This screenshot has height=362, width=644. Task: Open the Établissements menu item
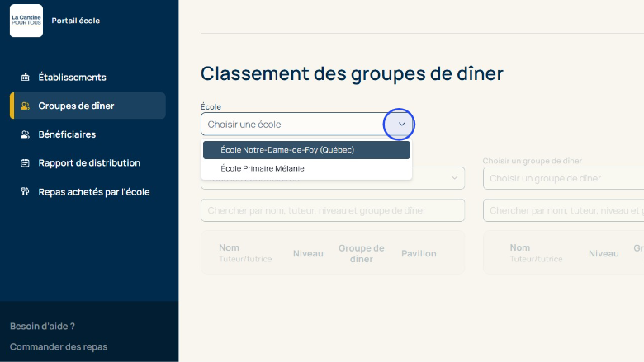72,78
